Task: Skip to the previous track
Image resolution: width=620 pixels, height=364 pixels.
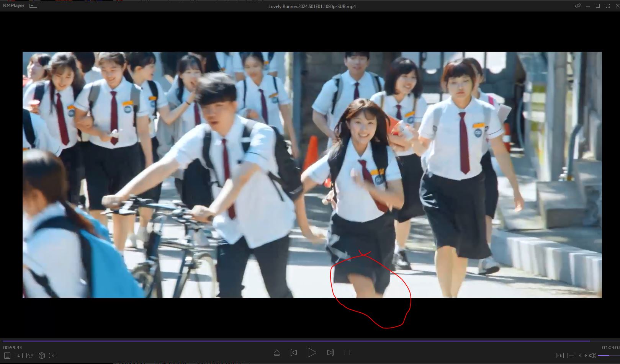Action: [294, 353]
